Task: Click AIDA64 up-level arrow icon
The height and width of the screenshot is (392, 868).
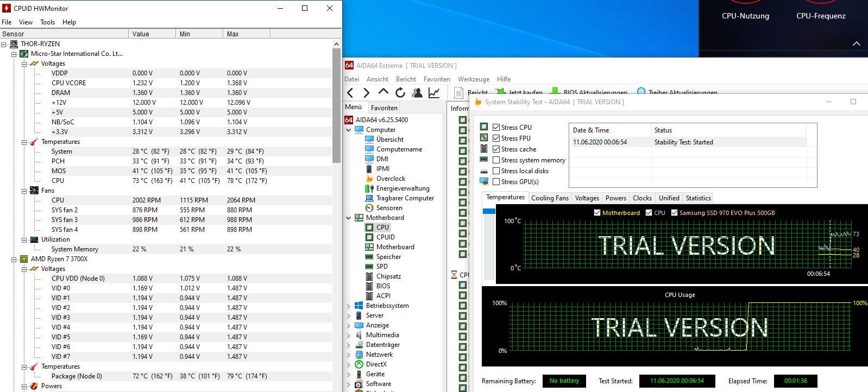Action: [x=383, y=92]
